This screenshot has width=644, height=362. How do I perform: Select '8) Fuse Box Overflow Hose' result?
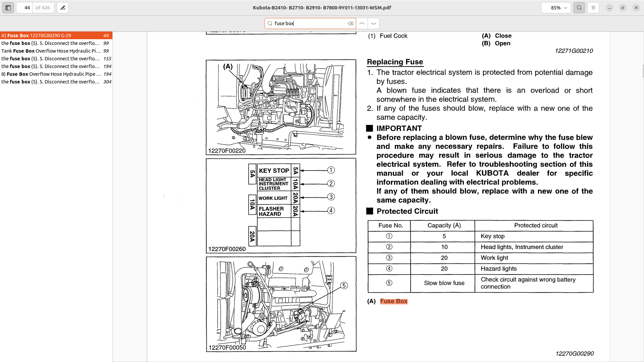pos(56,74)
